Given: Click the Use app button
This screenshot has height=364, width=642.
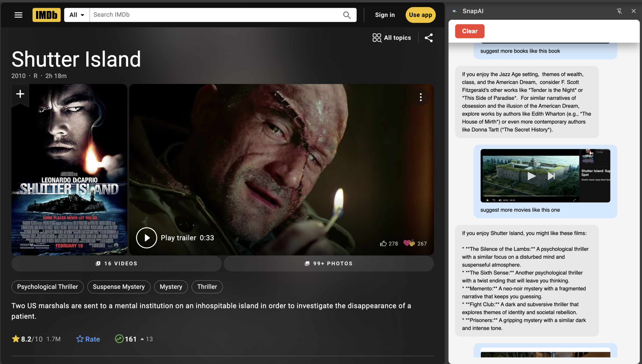Looking at the screenshot, I should (420, 15).
